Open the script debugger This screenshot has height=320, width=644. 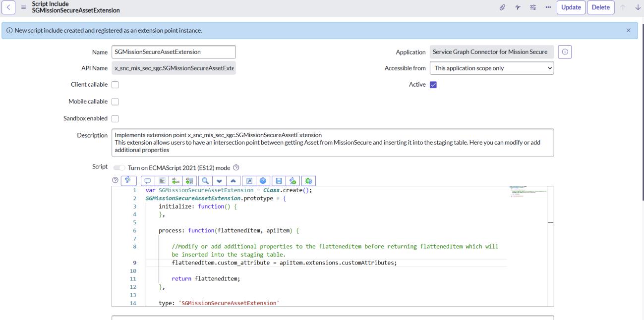[308, 181]
